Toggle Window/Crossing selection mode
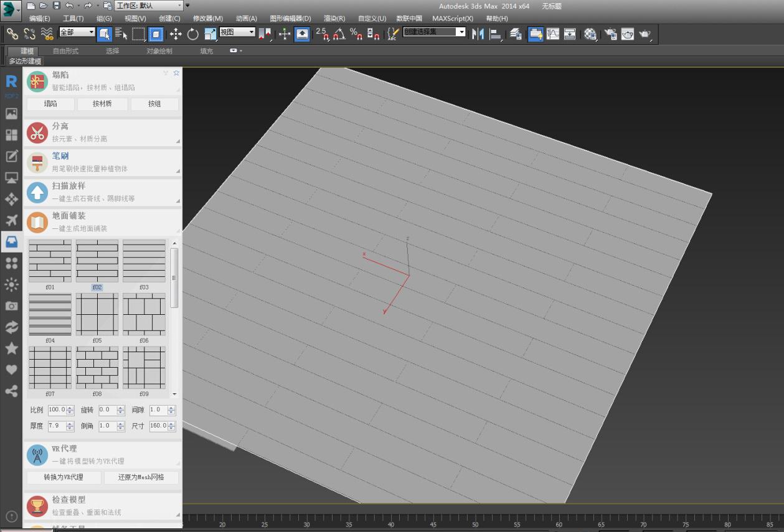784x532 pixels. pyautogui.click(x=156, y=34)
